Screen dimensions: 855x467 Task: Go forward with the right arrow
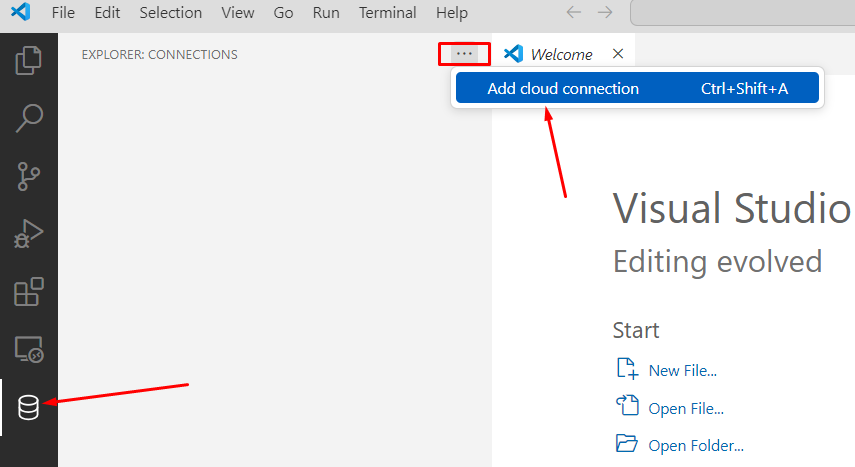605,12
